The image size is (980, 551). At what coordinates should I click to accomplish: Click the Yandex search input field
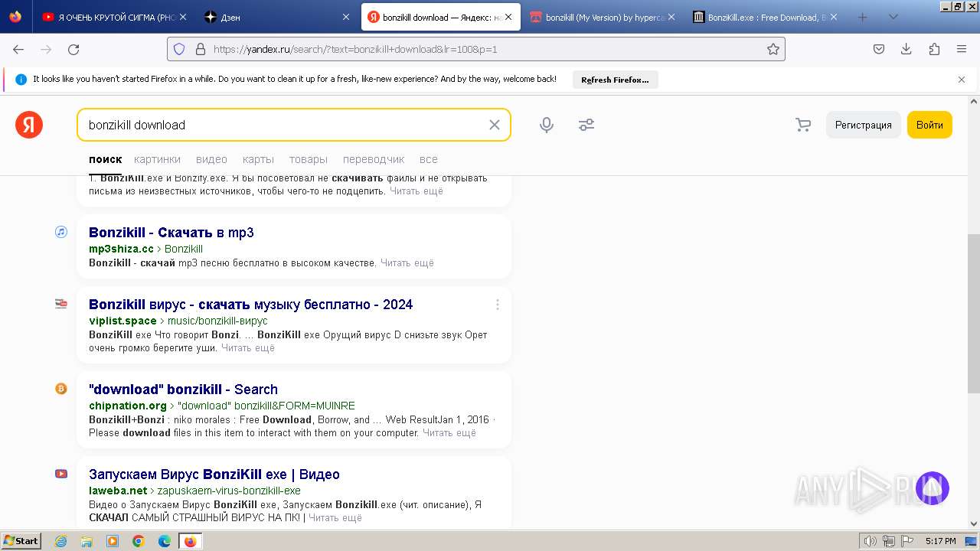coord(283,125)
